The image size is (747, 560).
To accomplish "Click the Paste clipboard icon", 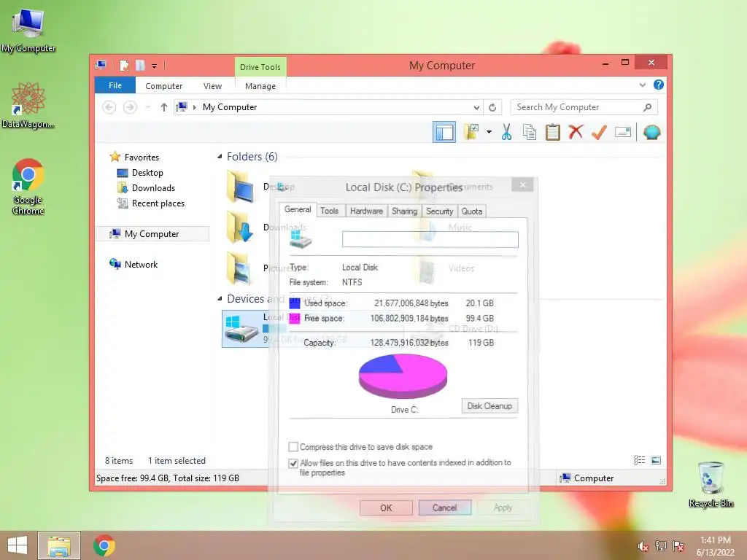I will [553, 132].
